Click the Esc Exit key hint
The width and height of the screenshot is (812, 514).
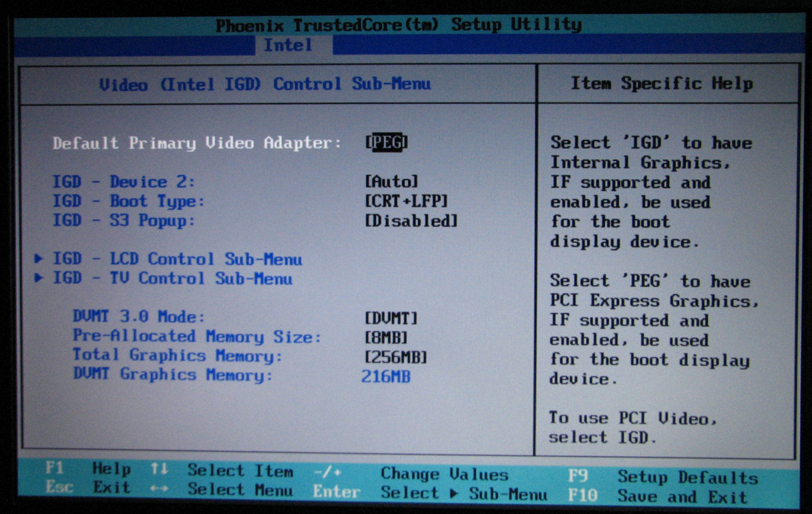tap(88, 488)
